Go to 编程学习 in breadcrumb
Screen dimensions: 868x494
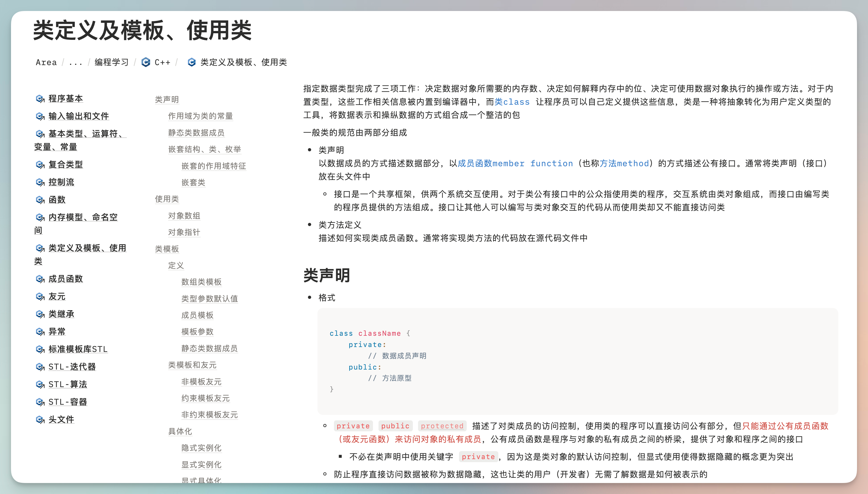pos(112,62)
